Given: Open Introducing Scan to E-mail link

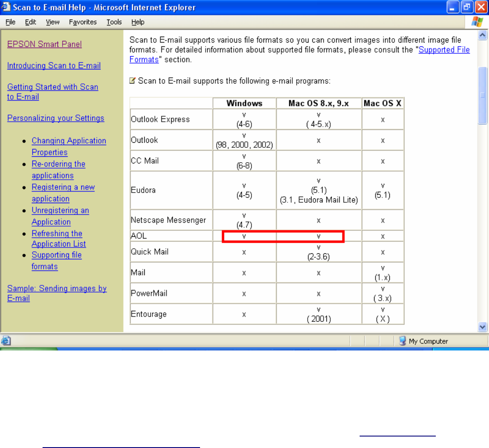Looking at the screenshot, I should (x=54, y=66).
